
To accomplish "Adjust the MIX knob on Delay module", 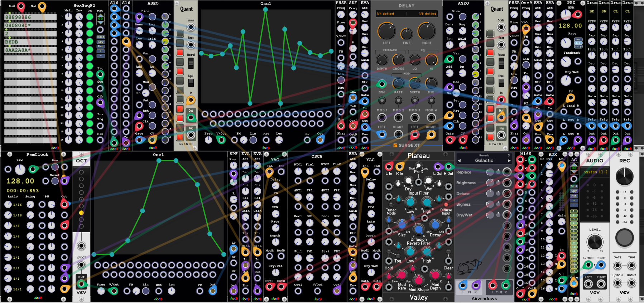I will coord(431,83).
